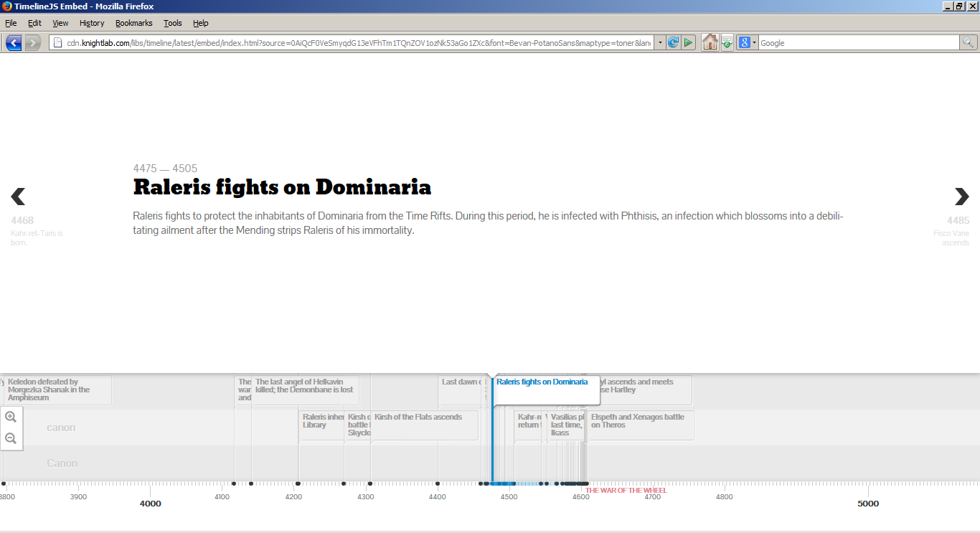Image resolution: width=980 pixels, height=533 pixels.
Task: Click the 4500 year label on axis
Action: tap(509, 496)
